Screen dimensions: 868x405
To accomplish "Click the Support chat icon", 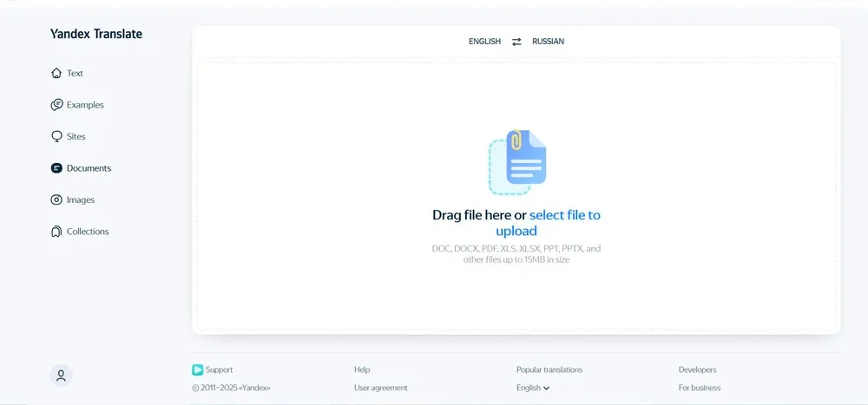I will pyautogui.click(x=197, y=369).
